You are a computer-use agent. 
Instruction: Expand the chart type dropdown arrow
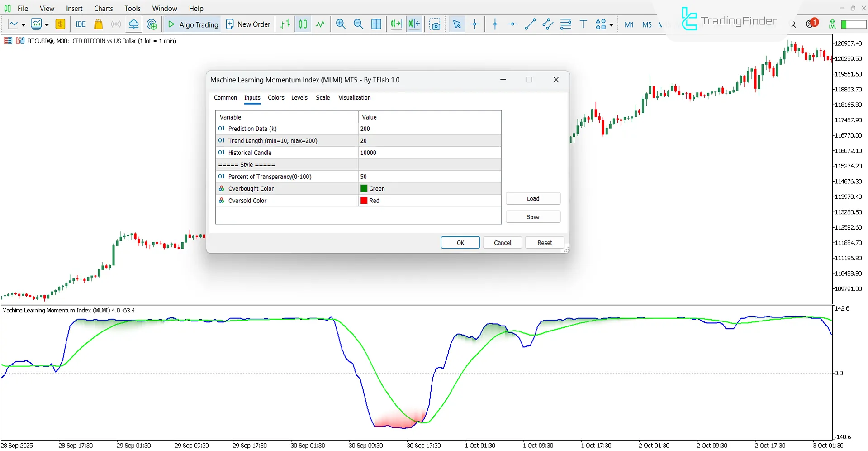click(23, 25)
